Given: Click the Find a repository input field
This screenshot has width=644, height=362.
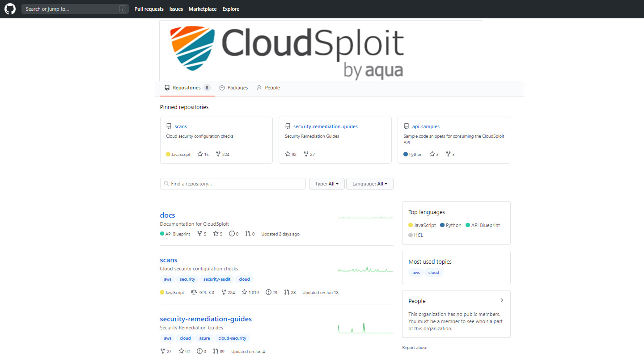Looking at the screenshot, I should (x=233, y=183).
